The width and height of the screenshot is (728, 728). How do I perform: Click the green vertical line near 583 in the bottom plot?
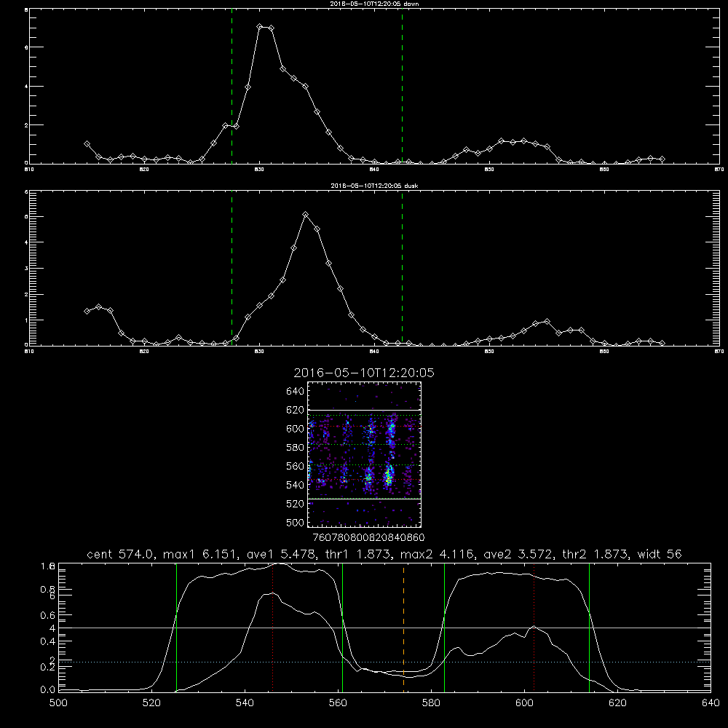[444, 628]
